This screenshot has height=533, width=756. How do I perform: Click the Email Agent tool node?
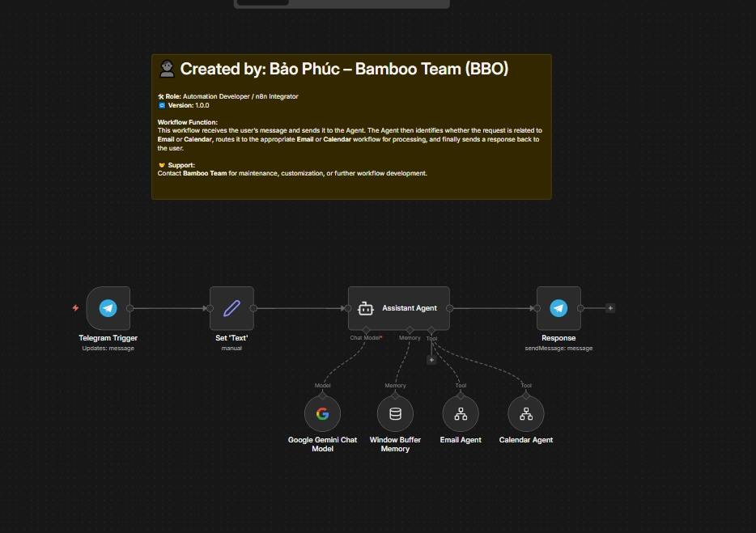461,414
